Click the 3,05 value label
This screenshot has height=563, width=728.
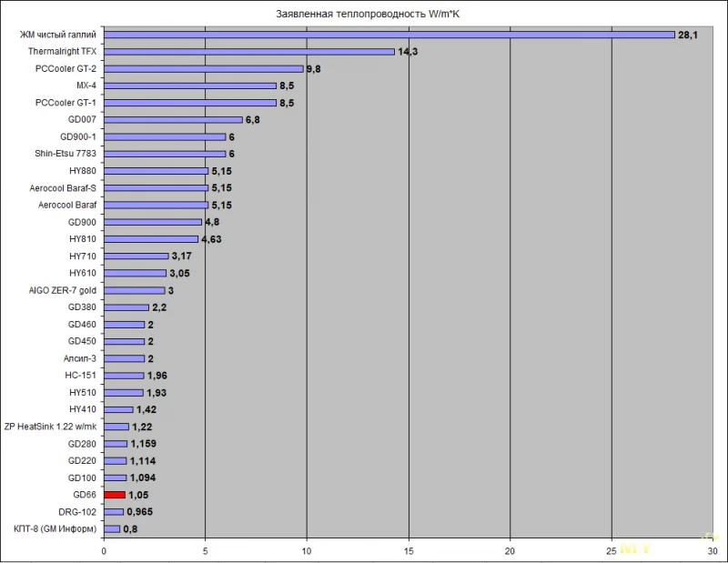click(x=179, y=273)
